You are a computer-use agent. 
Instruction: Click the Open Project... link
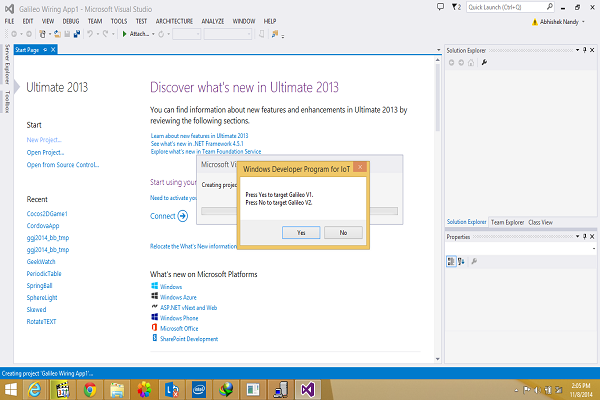pos(45,152)
